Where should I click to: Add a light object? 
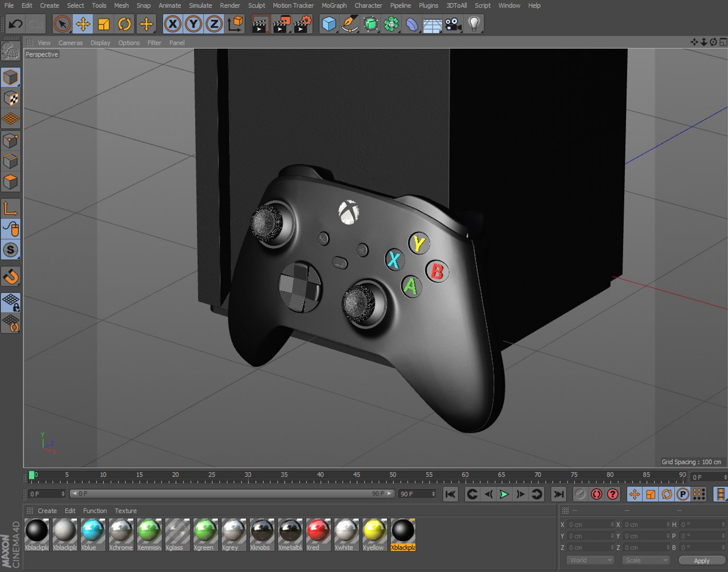point(474,24)
